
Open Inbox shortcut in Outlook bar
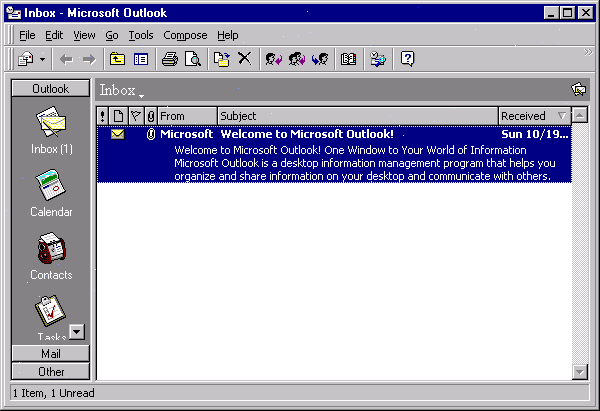click(x=51, y=130)
